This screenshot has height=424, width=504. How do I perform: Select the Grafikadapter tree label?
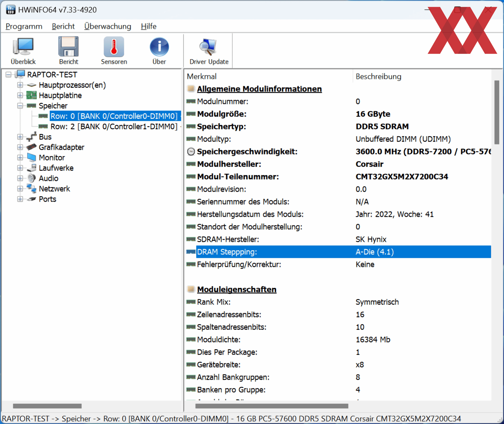pyautogui.click(x=61, y=147)
